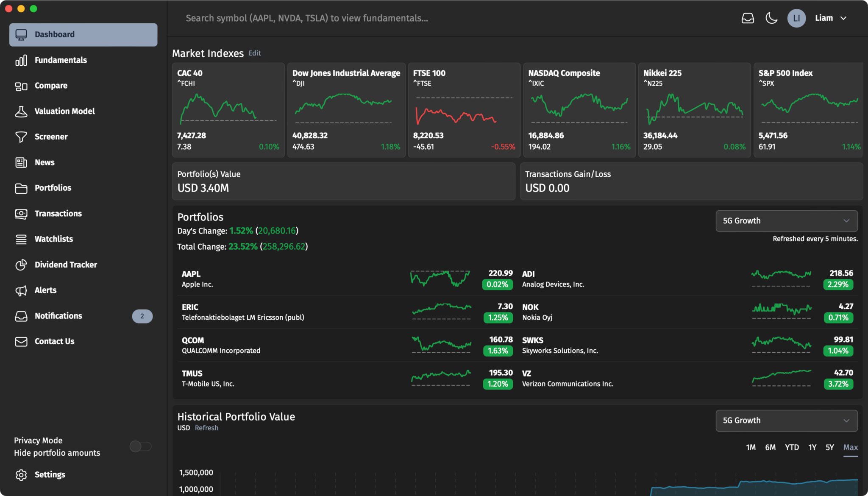Viewport: 868px width, 496px height.
Task: Expand the Historical Portfolio Value 5G Growth dropdown
Action: [786, 420]
